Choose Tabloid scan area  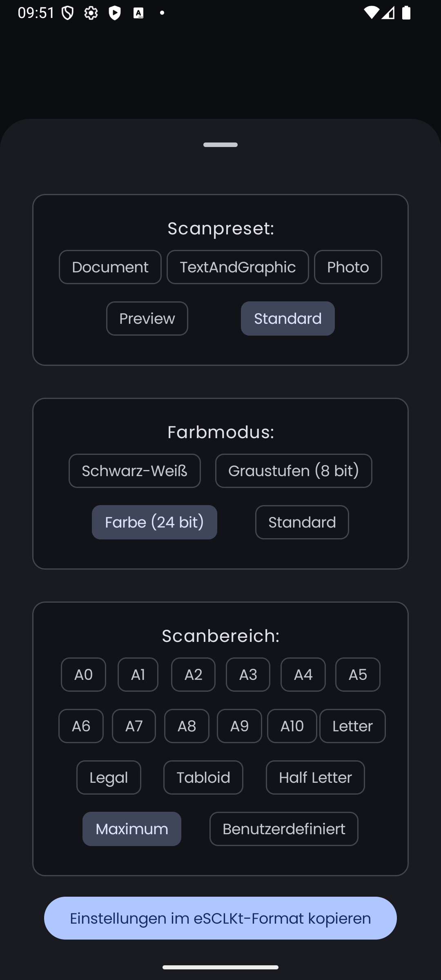203,777
